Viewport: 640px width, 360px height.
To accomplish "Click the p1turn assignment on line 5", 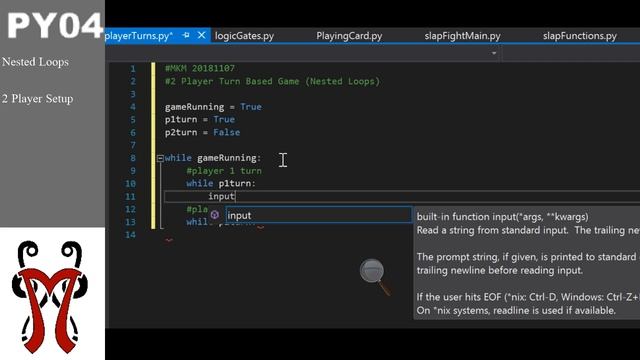I will pyautogui.click(x=200, y=120).
